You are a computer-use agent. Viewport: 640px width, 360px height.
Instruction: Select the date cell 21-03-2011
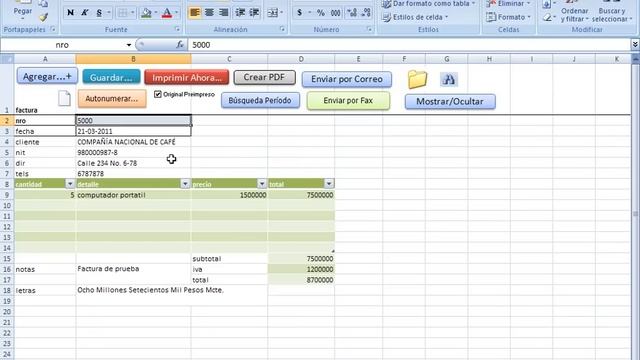pos(133,131)
